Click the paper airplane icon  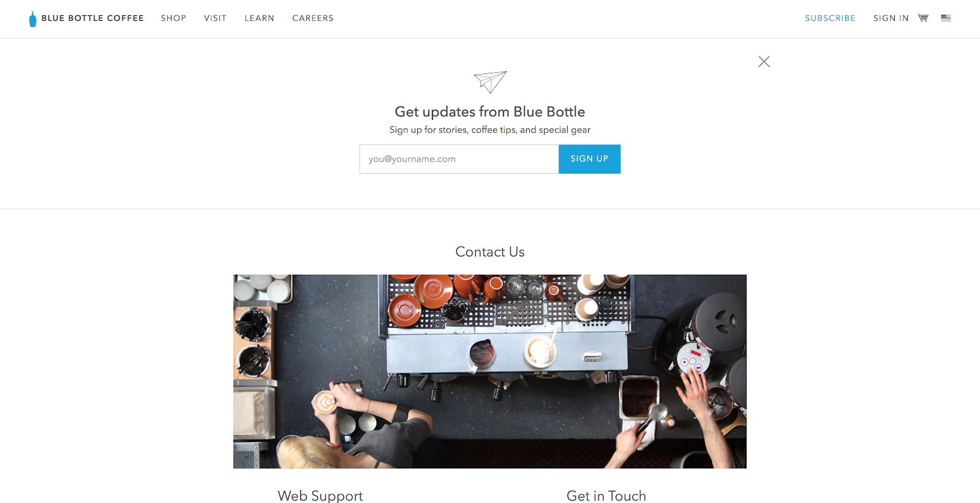click(x=490, y=82)
